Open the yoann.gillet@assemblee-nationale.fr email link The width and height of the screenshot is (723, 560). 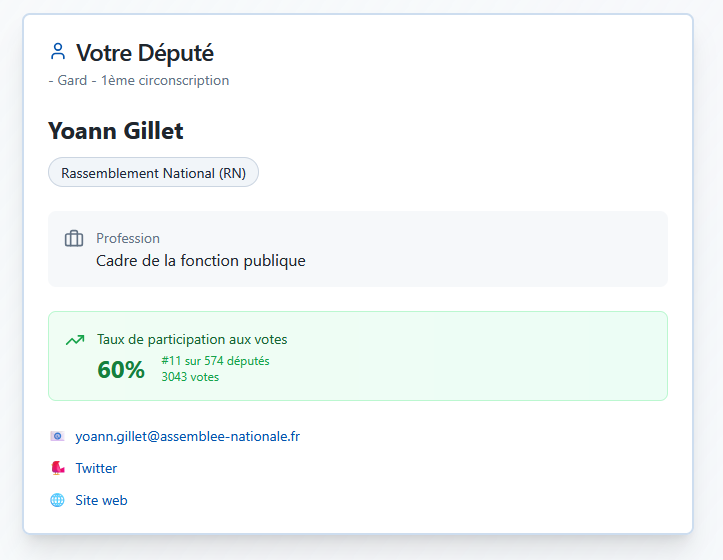187,436
